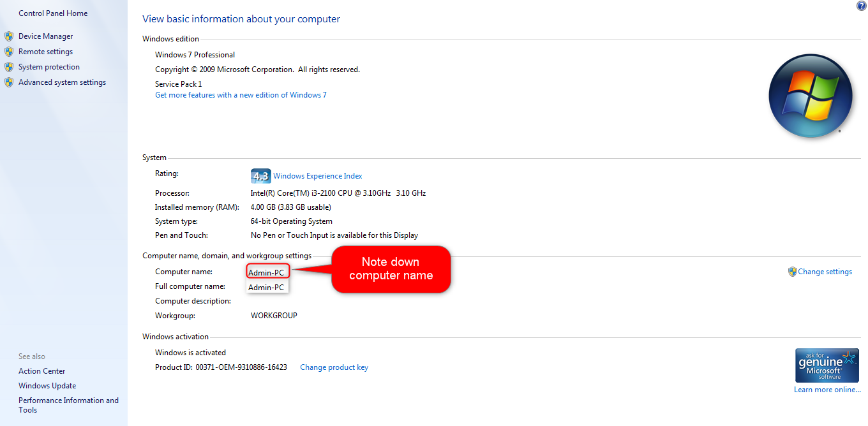Click the Computer description label
Viewport: 868px width, 426px height.
click(193, 301)
